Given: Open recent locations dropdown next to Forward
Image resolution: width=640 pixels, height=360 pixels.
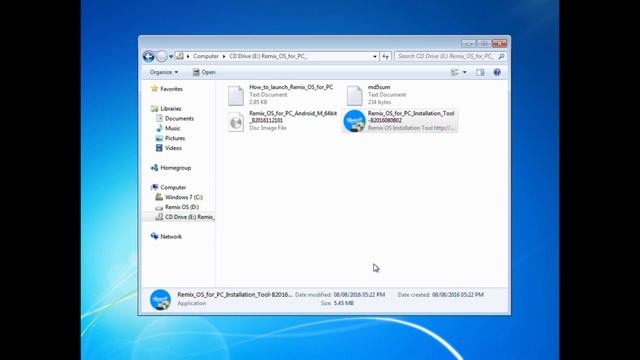Looking at the screenshot, I should tap(171, 56).
